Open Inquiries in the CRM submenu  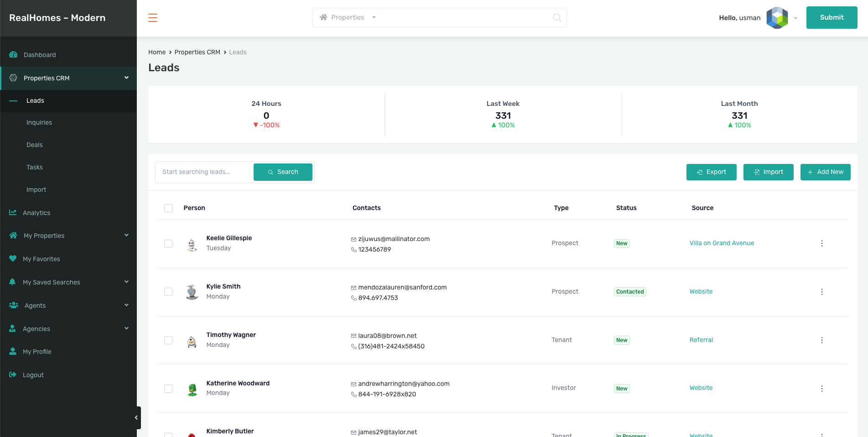[x=39, y=122]
